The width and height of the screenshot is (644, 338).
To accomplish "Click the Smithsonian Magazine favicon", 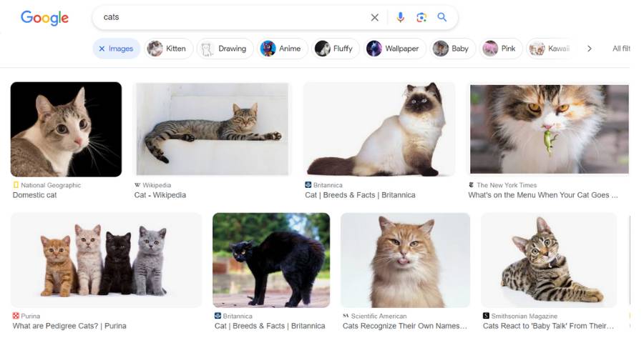I will (x=487, y=316).
